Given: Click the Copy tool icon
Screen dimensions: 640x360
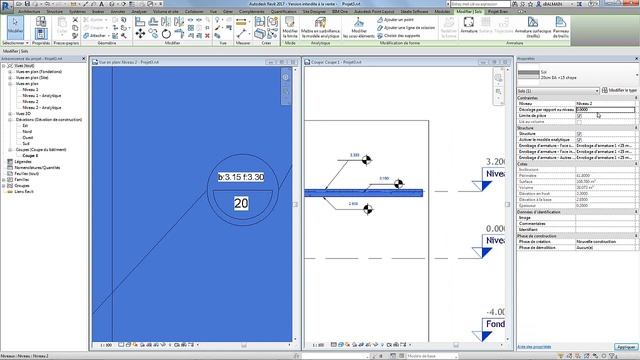Looking at the screenshot, I should (153, 33).
